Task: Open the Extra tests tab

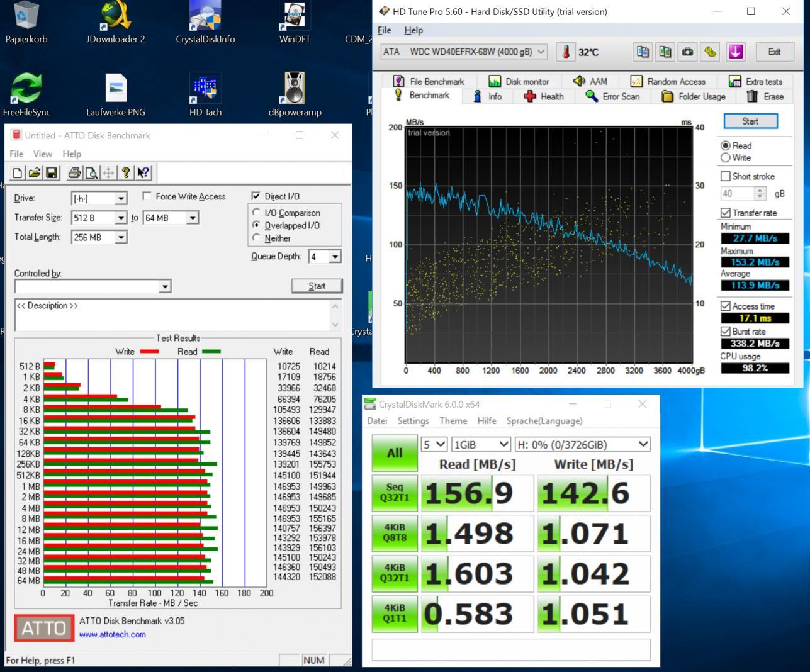Action: click(755, 81)
